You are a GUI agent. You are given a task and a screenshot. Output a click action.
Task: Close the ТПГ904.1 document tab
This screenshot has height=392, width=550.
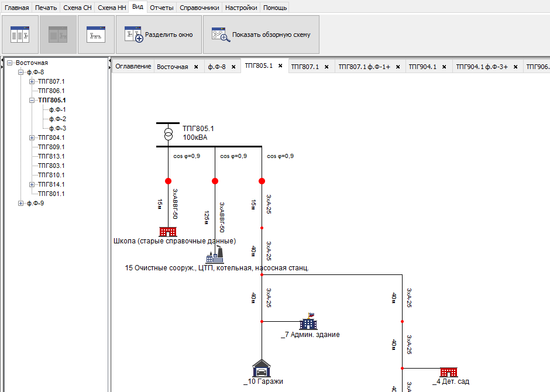click(444, 67)
